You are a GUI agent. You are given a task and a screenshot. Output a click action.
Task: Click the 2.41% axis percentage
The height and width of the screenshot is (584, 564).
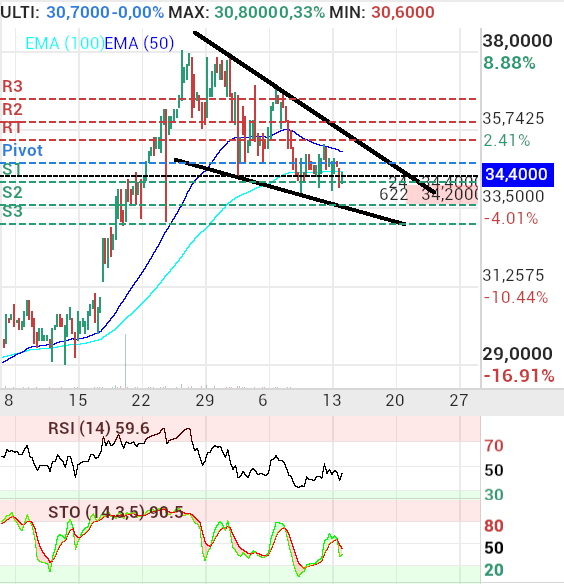[x=507, y=141]
